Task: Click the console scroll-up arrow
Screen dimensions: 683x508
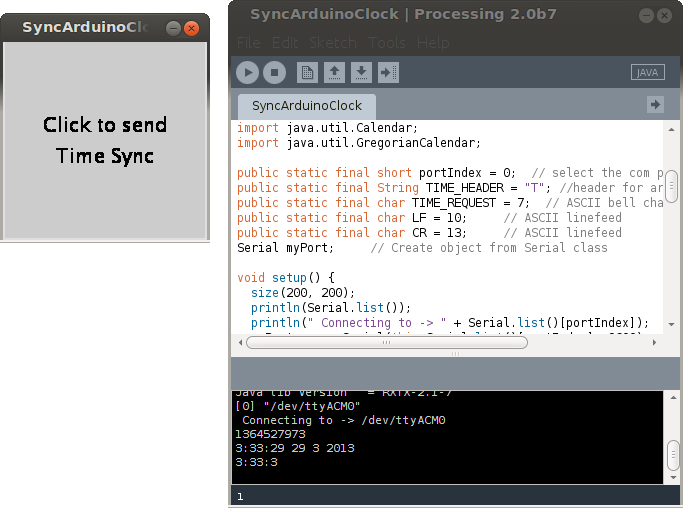Action: click(673, 397)
